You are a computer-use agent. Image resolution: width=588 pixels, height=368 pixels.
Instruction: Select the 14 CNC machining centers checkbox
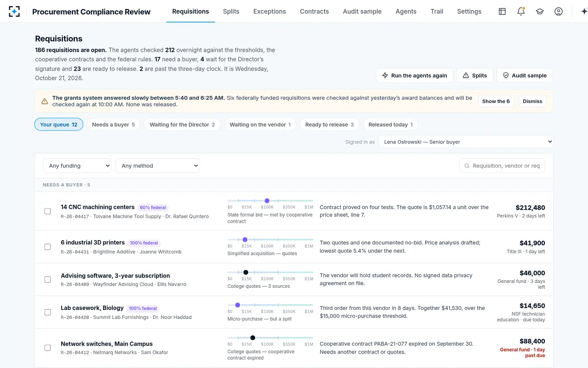click(x=48, y=211)
